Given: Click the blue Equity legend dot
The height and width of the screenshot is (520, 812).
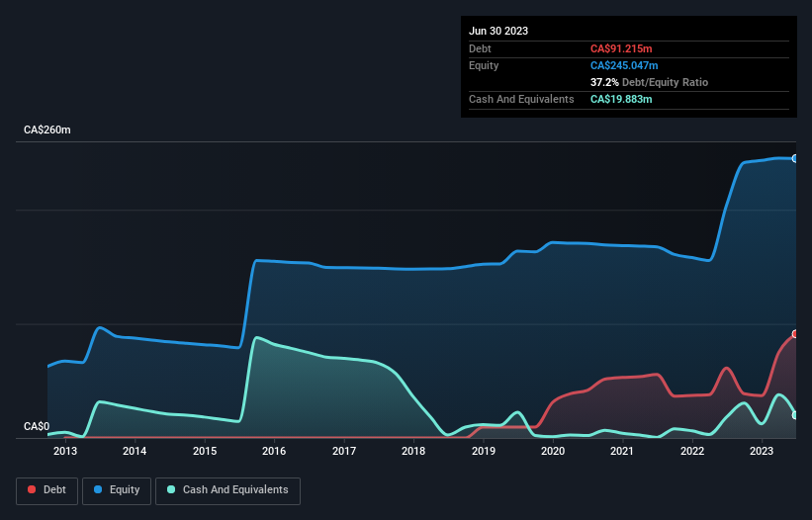Looking at the screenshot, I should (x=98, y=489).
